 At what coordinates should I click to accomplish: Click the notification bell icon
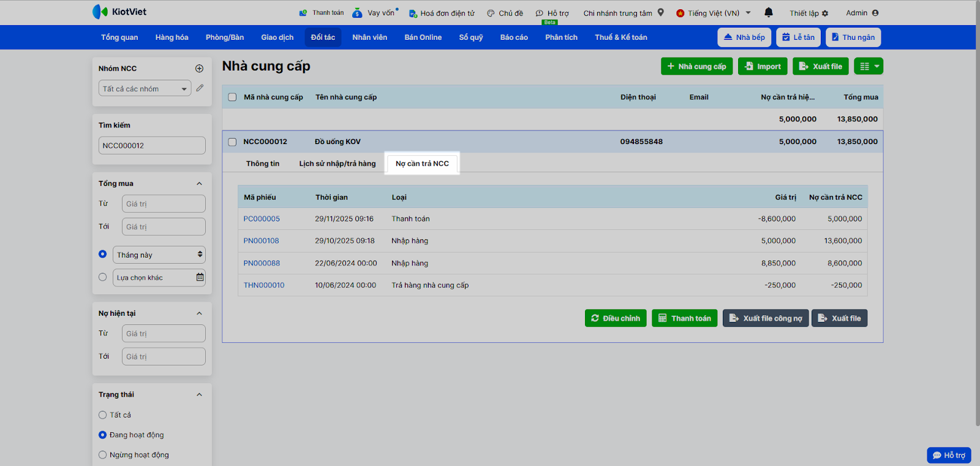pos(769,12)
